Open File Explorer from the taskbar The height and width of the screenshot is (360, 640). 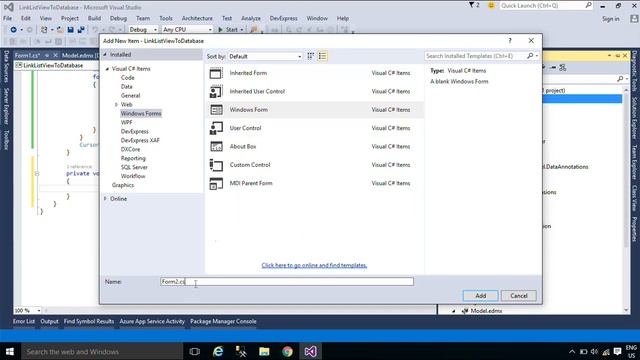[x=264, y=351]
